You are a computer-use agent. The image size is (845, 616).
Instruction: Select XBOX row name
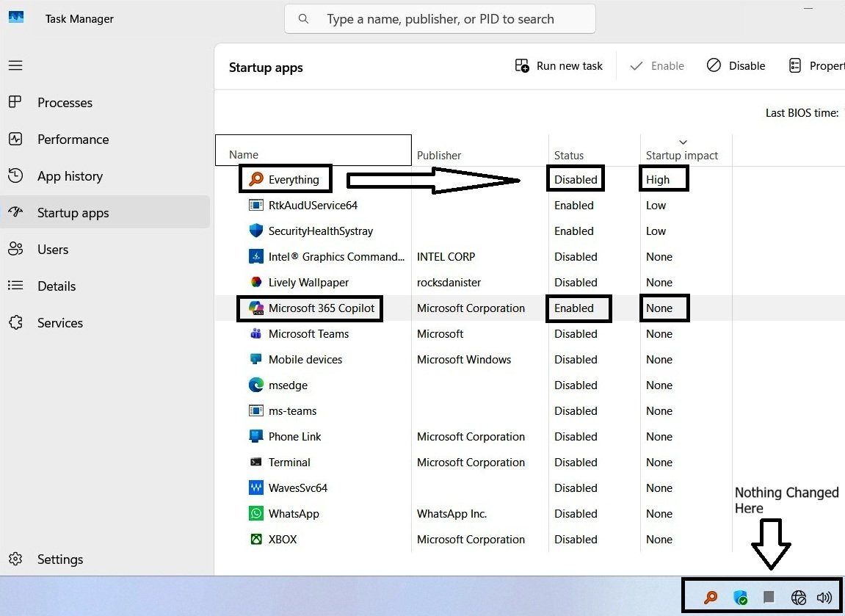pyautogui.click(x=283, y=539)
